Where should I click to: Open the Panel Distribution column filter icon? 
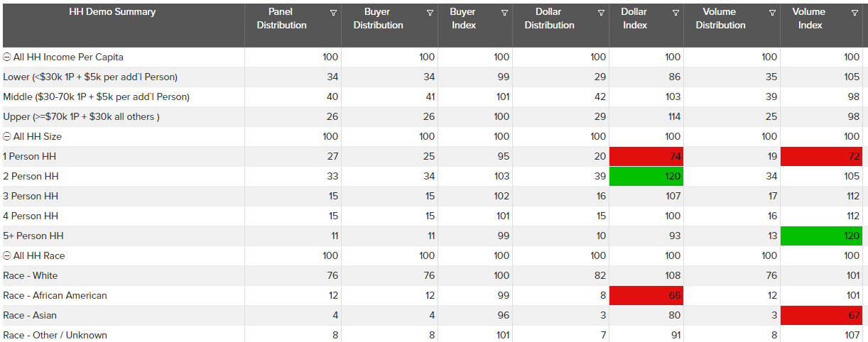333,13
